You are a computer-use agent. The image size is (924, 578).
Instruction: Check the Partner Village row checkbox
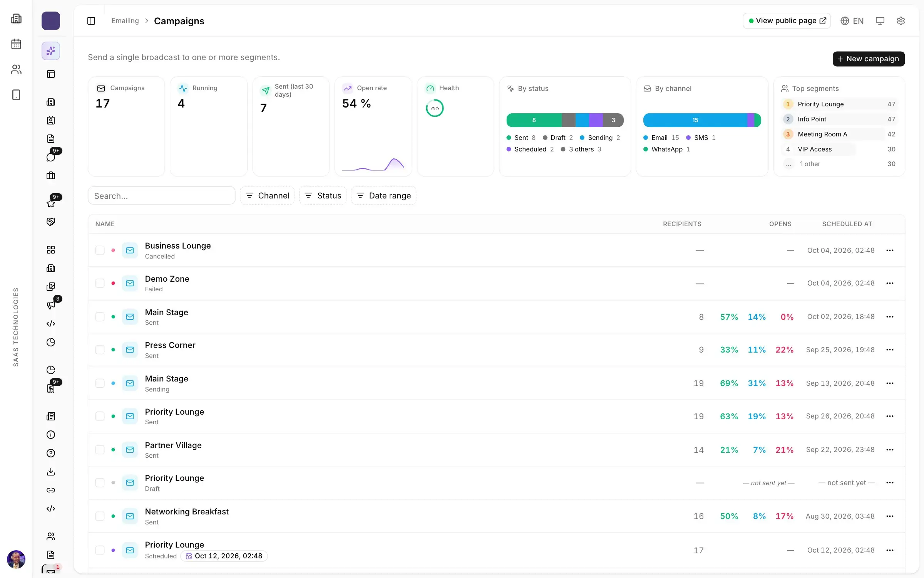[100, 450]
